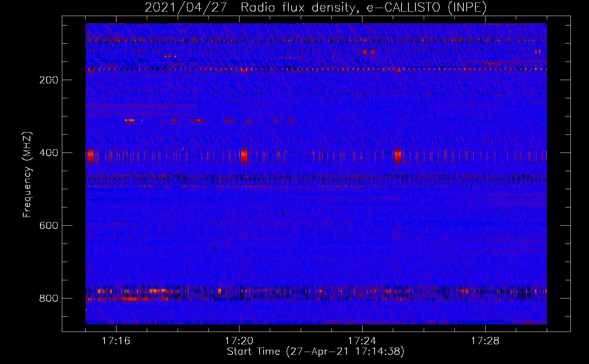Click the red burst at 400 MHz at the spectrogram's start

pyautogui.click(x=90, y=156)
